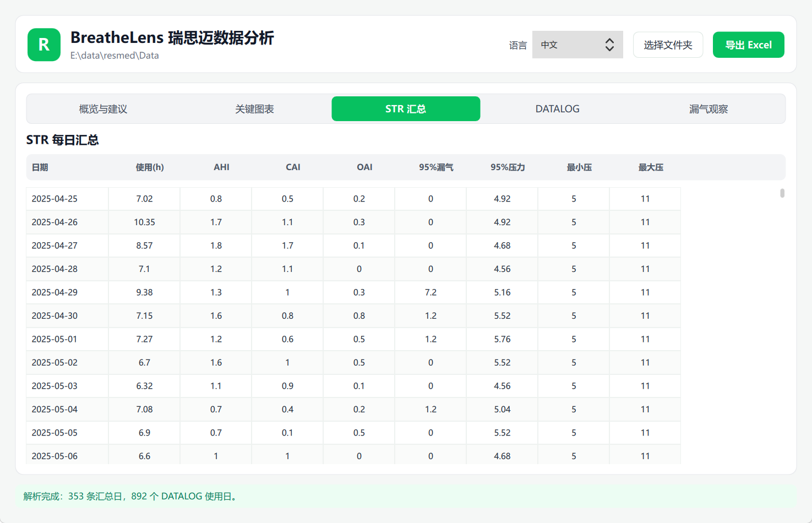Click the OAI column header
Viewport: 812px width, 523px height.
coord(364,167)
